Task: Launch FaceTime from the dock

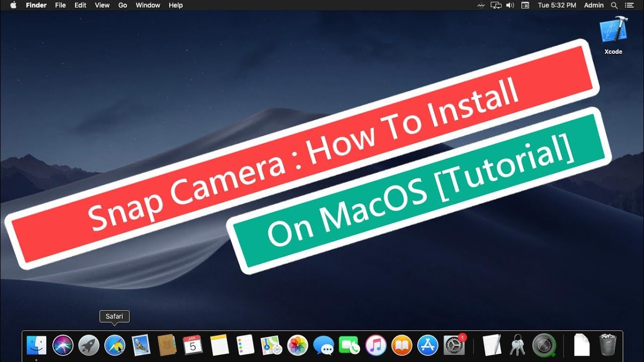Action: pos(349,345)
